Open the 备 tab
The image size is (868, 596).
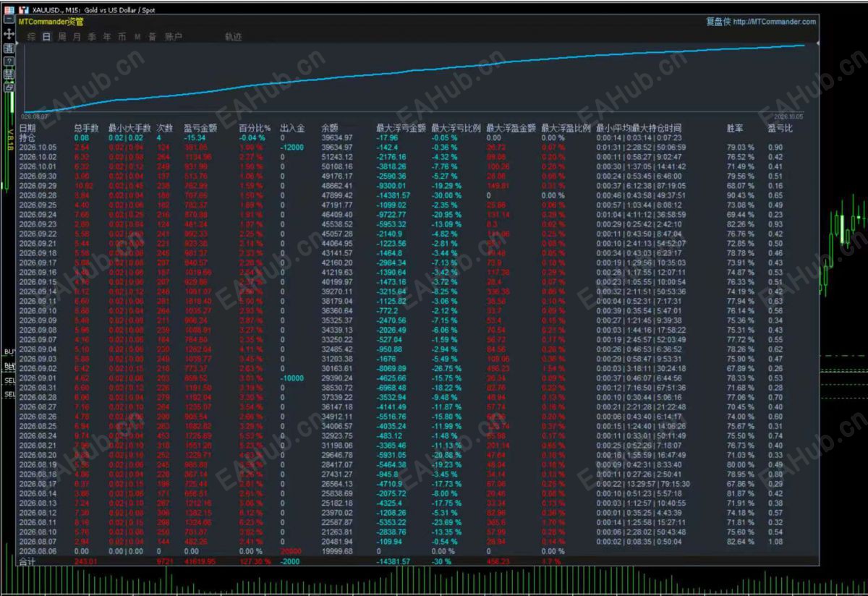tap(152, 37)
